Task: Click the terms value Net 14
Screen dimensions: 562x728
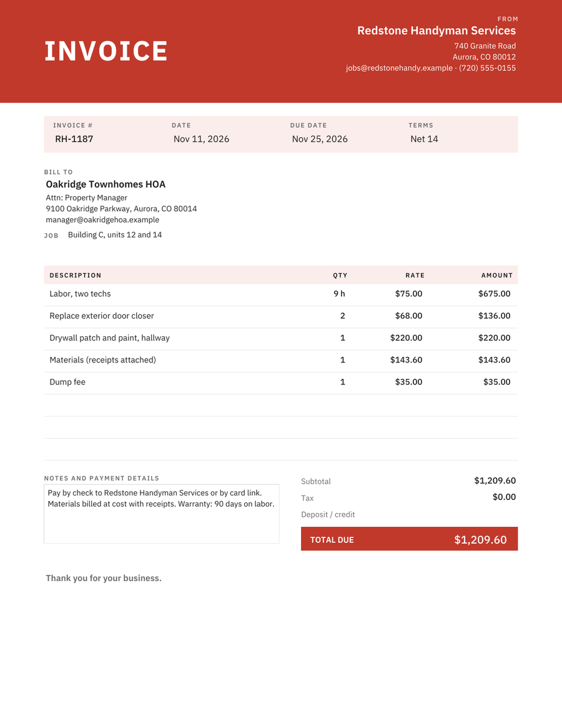Action: [x=424, y=139]
